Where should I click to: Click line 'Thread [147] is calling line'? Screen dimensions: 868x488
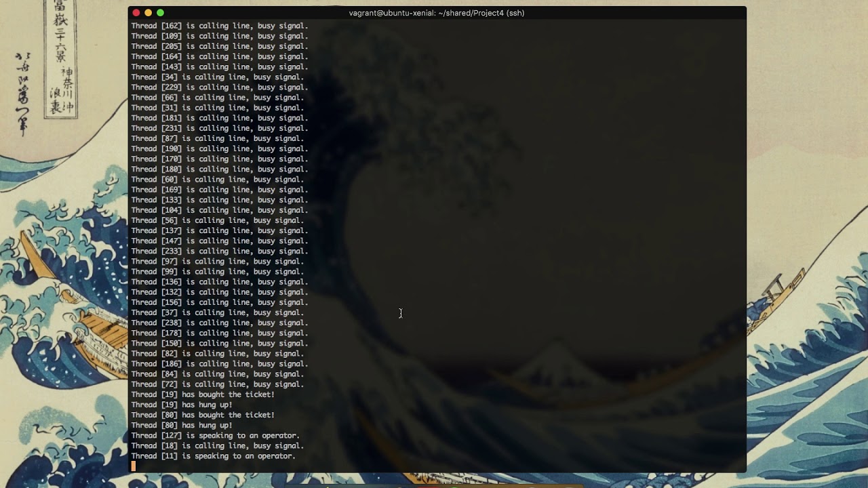[x=220, y=241]
